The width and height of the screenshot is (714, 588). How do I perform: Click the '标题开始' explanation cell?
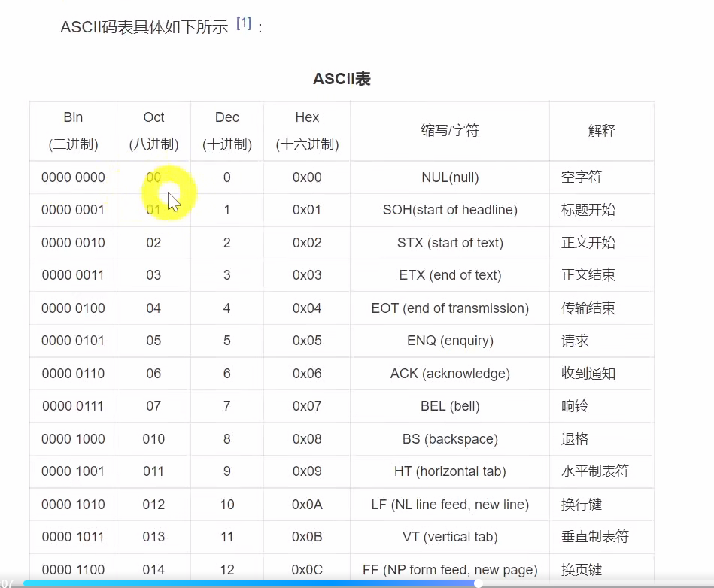point(602,210)
